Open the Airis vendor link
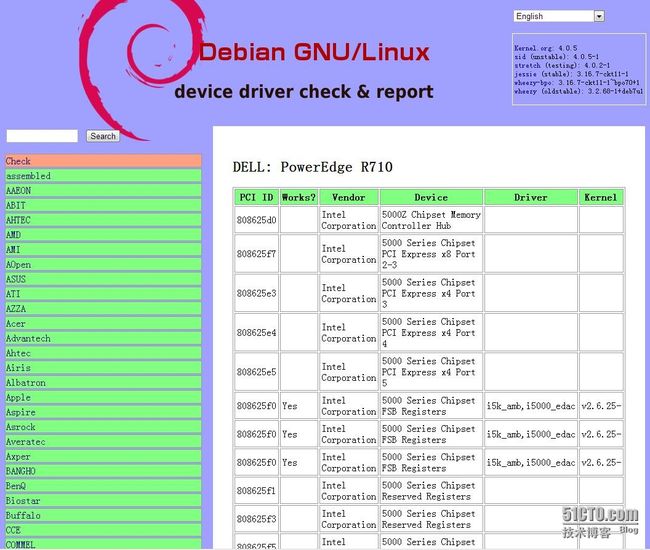This screenshot has height=550, width=650. pyautogui.click(x=103, y=368)
